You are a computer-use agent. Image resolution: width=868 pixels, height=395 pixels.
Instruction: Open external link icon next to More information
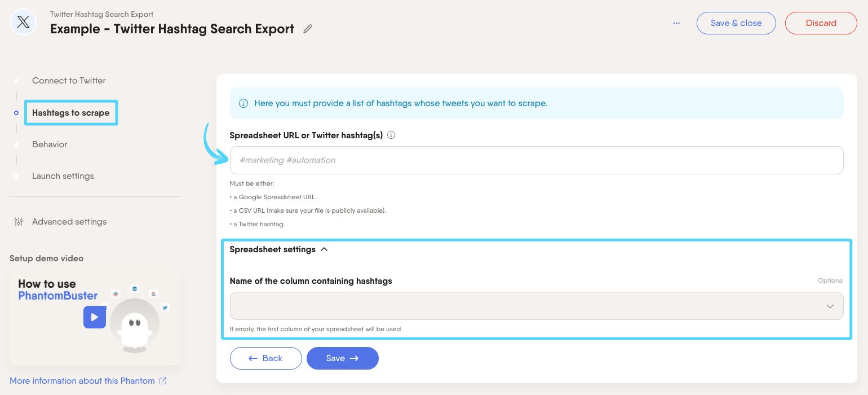[x=163, y=381]
